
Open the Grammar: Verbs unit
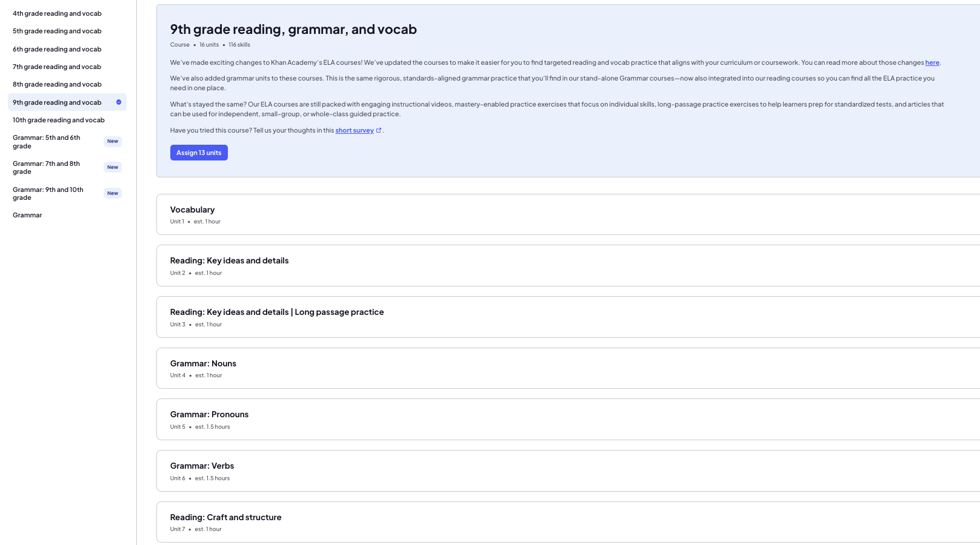tap(568, 471)
